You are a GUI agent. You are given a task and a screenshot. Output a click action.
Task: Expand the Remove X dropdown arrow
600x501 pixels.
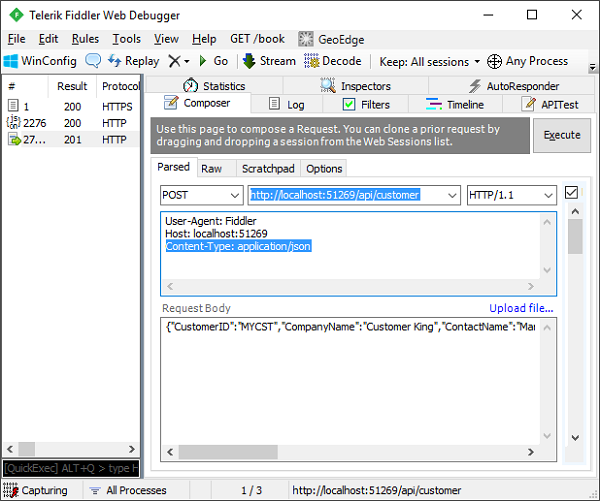(187, 61)
